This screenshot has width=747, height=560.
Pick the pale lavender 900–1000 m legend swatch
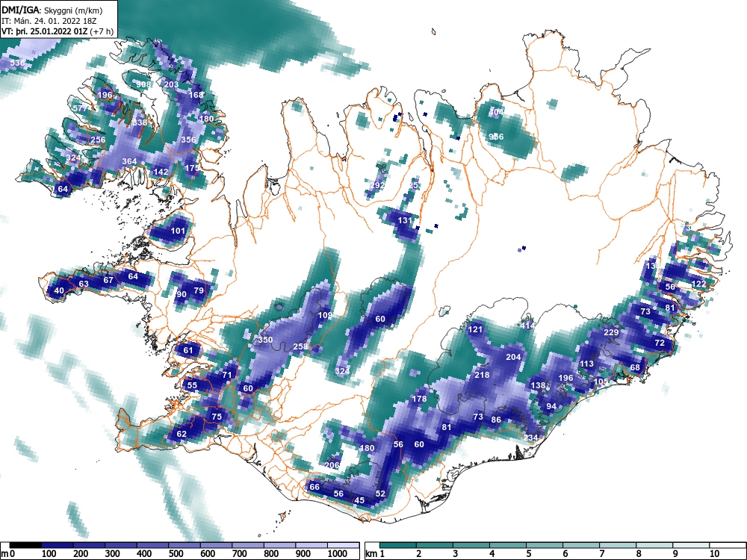311,545
